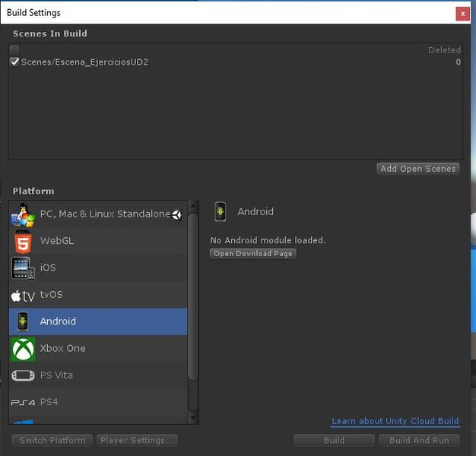The height and width of the screenshot is (456, 476).
Task: Click the green Xbox One logo icon
Action: coord(23,349)
